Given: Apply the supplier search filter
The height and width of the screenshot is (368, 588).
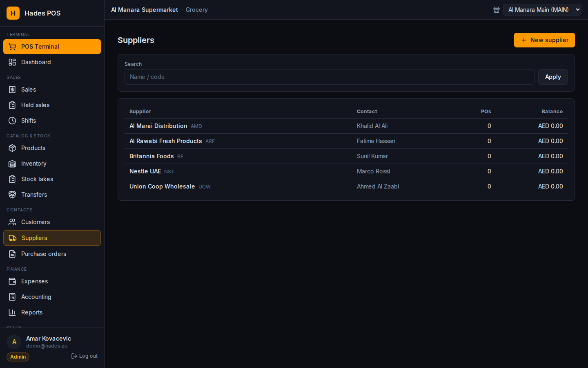Looking at the screenshot, I should click(x=553, y=77).
